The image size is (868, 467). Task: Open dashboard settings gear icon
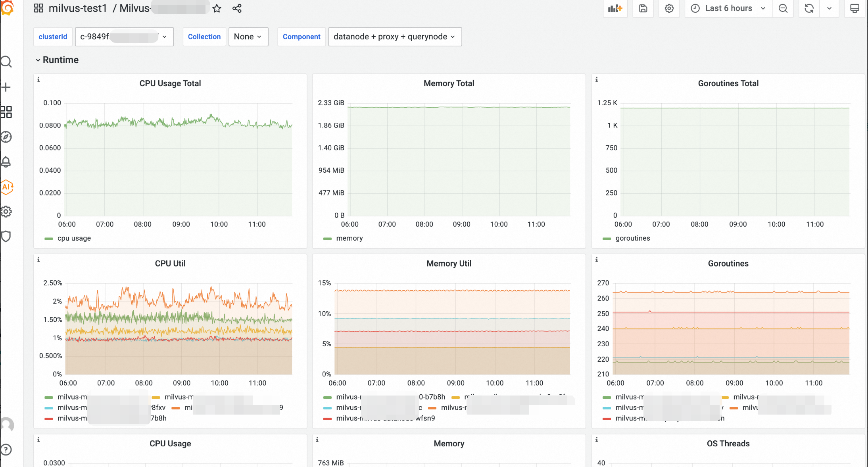pos(669,8)
